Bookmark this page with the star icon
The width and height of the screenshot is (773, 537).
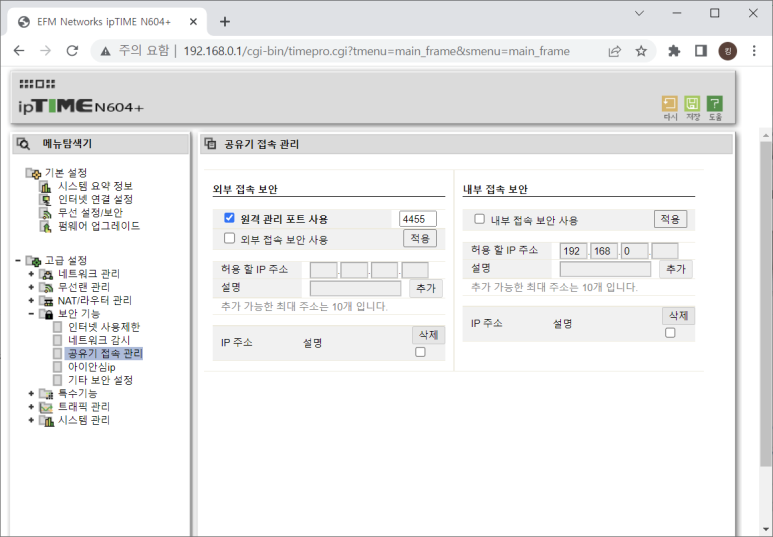pos(641,51)
